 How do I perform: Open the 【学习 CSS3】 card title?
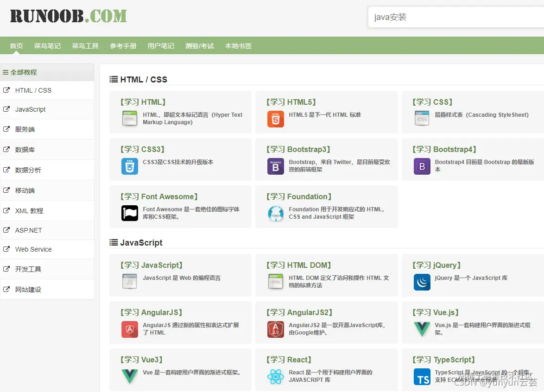coord(142,149)
